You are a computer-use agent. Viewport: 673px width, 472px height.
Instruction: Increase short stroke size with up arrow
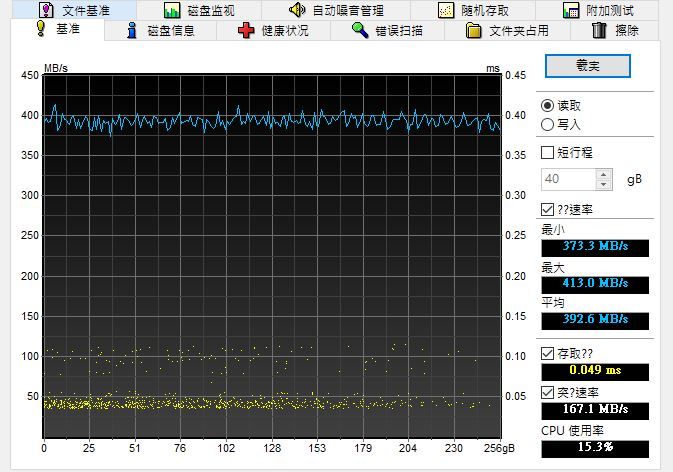click(x=603, y=174)
